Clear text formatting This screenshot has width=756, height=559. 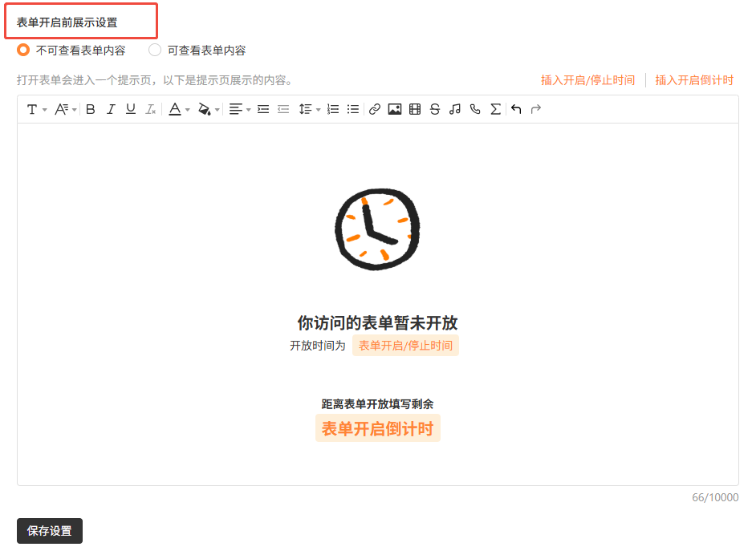(151, 109)
